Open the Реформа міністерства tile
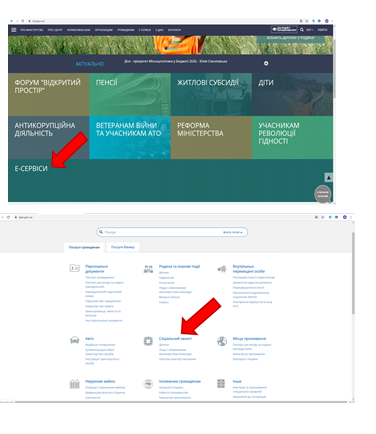This screenshot has height=434, width=376. (211, 137)
